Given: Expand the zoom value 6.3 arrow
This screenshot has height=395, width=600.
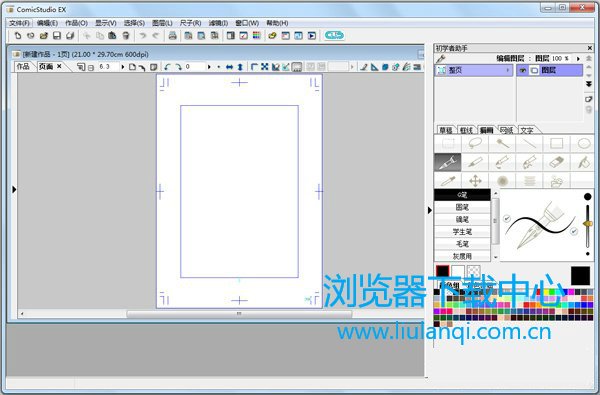Looking at the screenshot, I should point(122,67).
